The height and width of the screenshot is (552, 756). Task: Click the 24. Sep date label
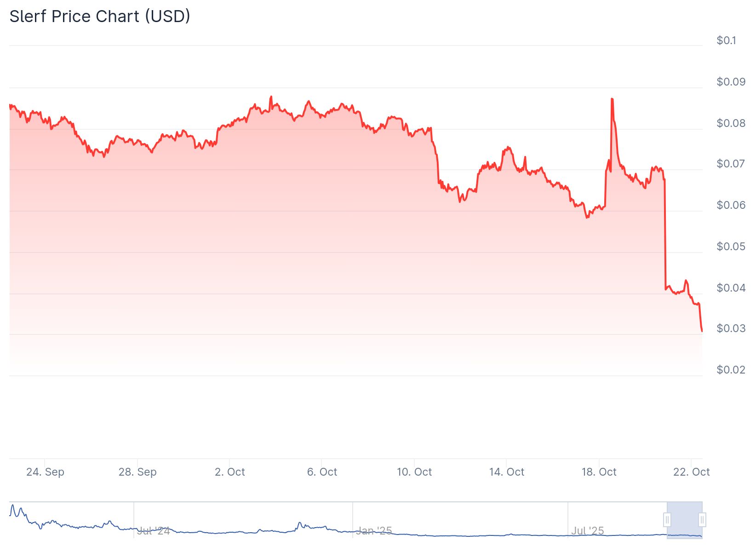45,472
